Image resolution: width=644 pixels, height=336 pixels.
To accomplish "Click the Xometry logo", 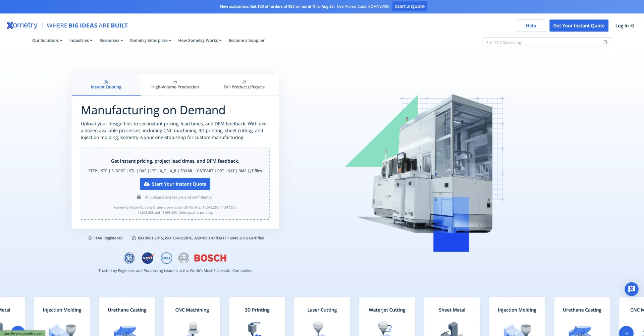I will (x=22, y=25).
